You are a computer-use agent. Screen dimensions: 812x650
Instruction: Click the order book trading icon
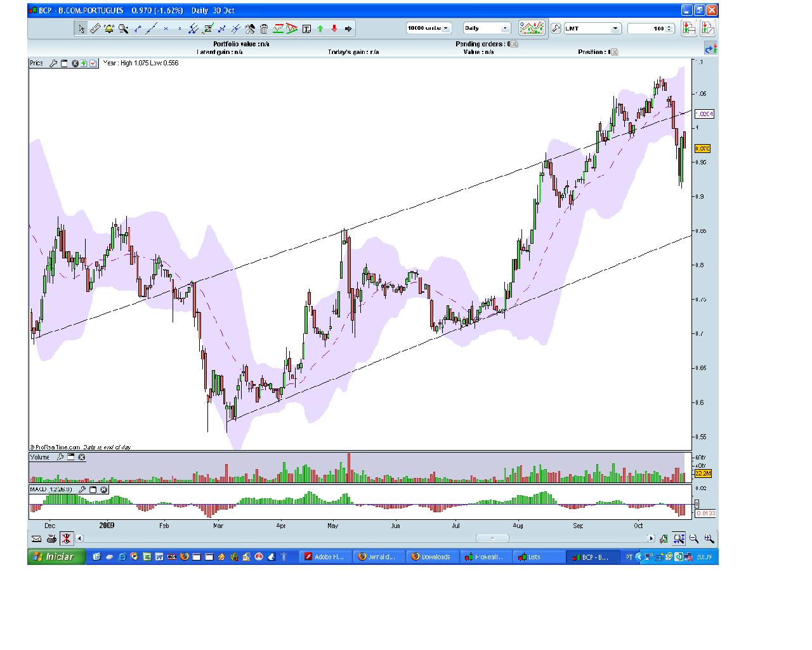[708, 28]
